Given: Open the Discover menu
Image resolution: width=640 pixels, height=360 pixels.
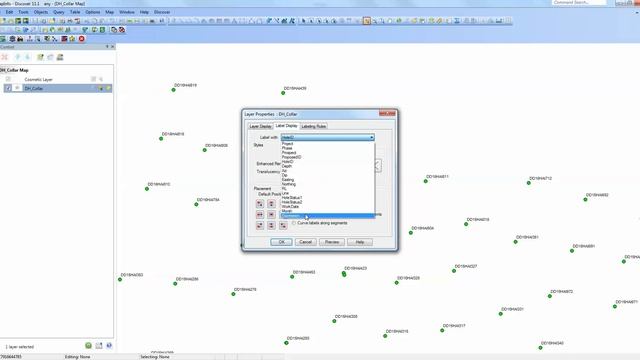Looking at the screenshot, I should (x=162, y=12).
